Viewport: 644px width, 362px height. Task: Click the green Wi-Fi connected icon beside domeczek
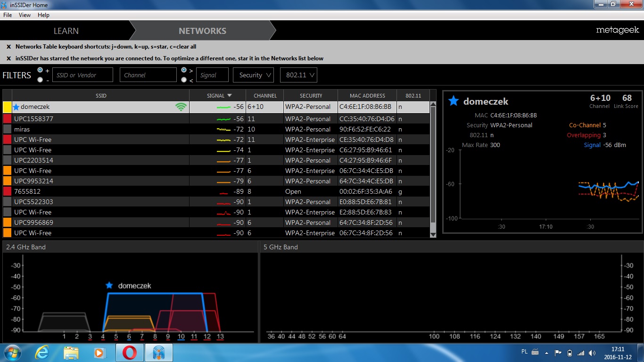click(181, 107)
